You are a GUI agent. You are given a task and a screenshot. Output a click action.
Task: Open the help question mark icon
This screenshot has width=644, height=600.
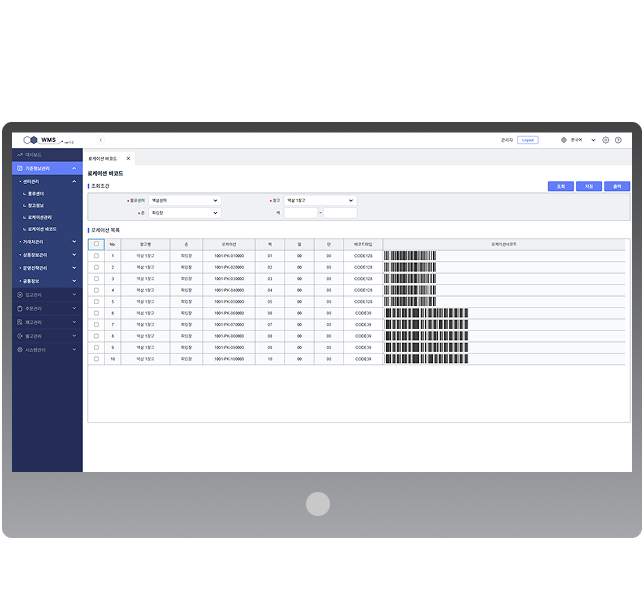618,140
